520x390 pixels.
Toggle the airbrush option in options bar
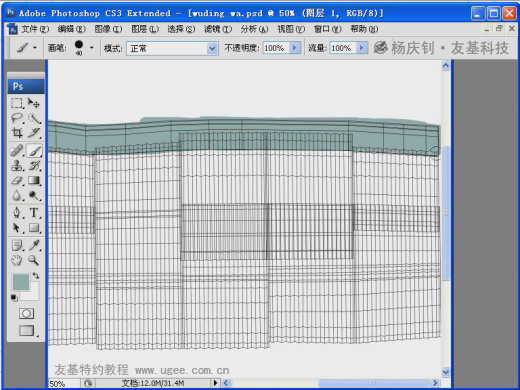[380, 48]
